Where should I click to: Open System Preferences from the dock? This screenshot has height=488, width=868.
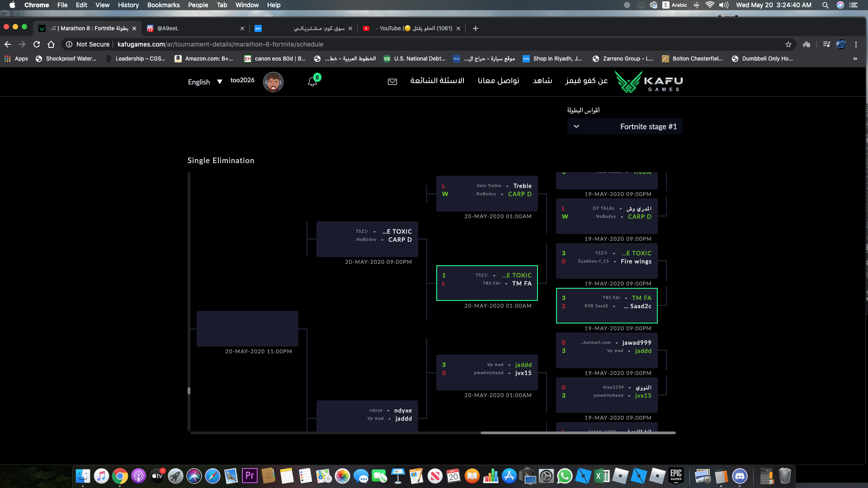pos(546,476)
